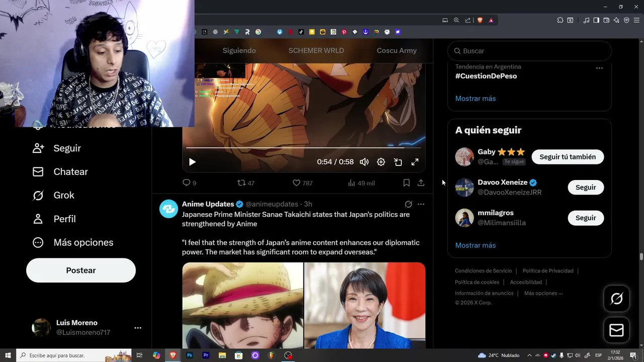
Task: Show more trends with Mostrar más
Action: 475,99
